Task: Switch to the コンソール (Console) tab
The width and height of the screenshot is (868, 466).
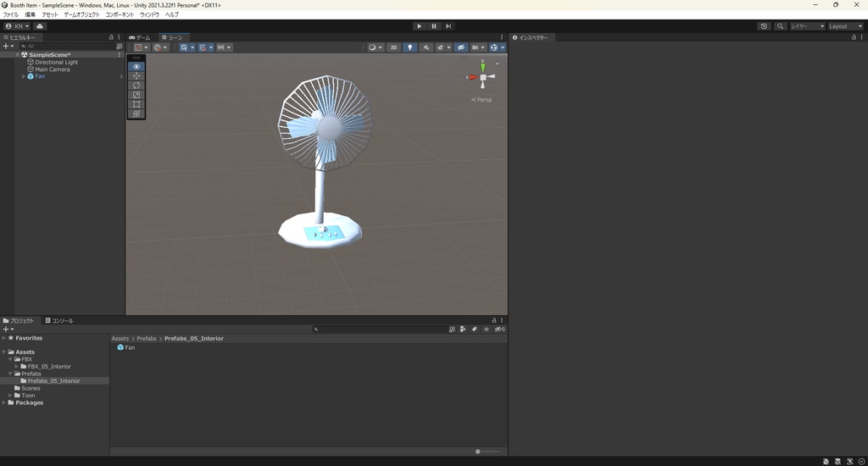Action: pos(59,320)
